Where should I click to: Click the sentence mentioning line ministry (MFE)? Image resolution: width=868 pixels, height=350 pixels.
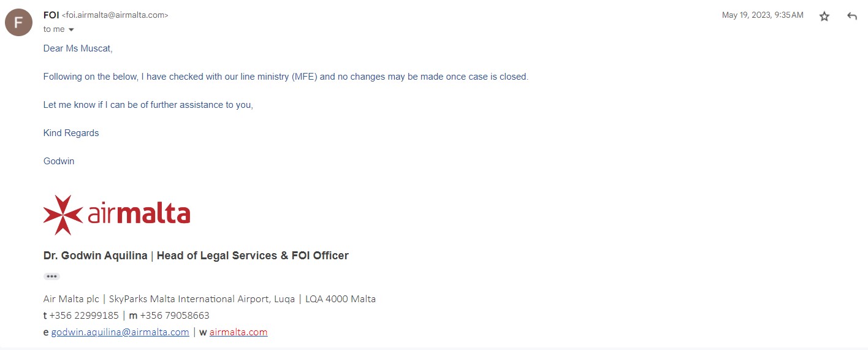tap(285, 77)
